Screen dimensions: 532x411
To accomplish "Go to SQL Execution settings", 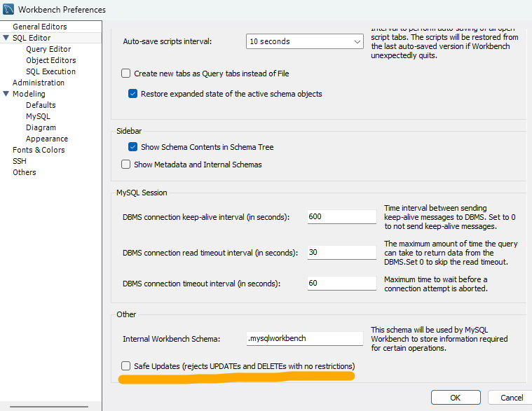I will coord(50,71).
